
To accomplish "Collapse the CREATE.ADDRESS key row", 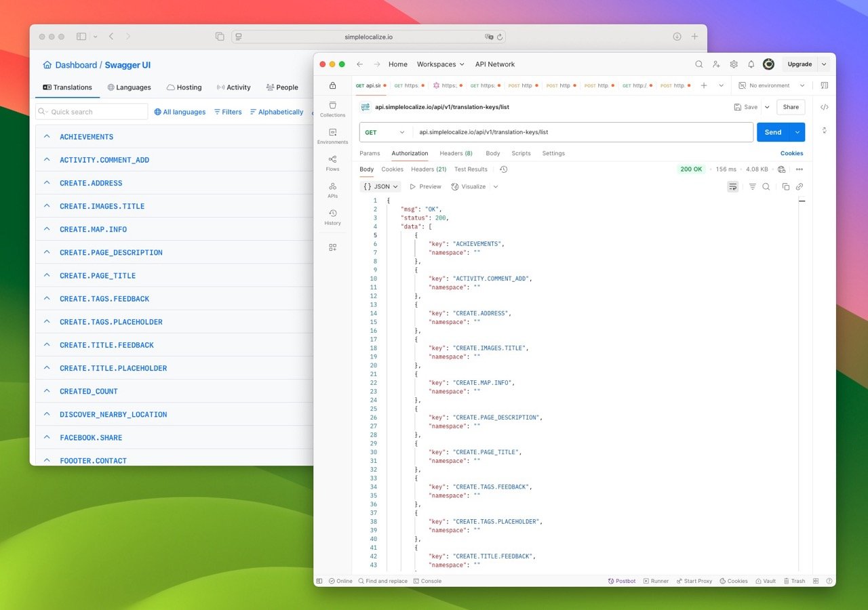I will 47,182.
